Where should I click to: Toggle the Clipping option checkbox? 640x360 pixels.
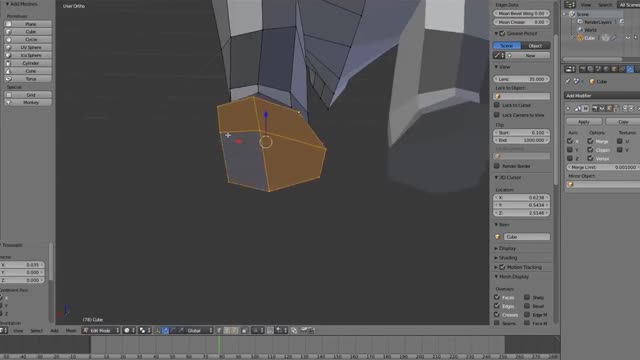tap(590, 149)
